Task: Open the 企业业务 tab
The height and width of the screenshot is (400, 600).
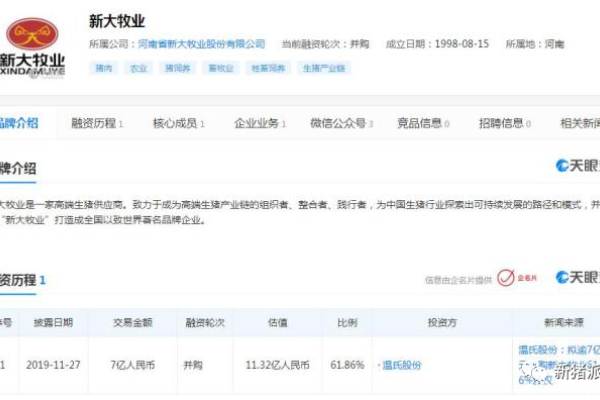Action: [x=260, y=123]
